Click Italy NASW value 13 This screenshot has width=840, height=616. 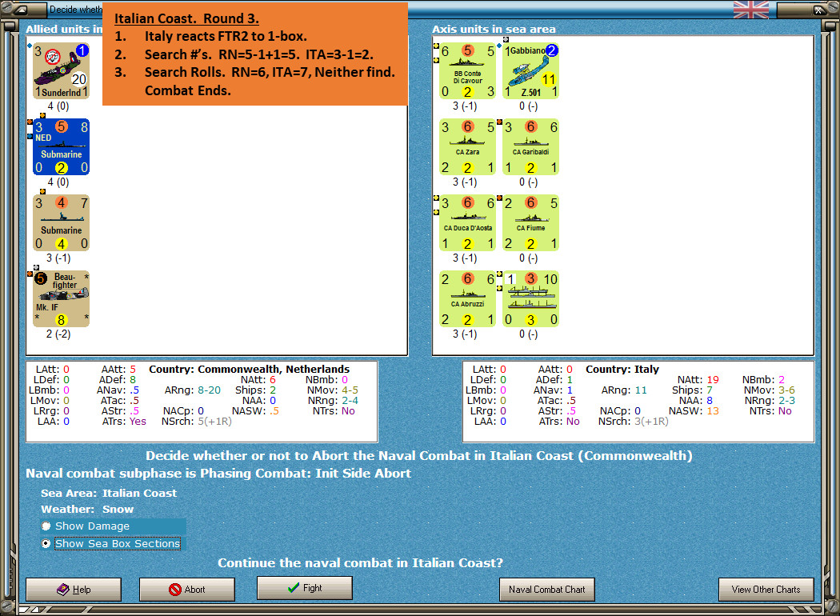pos(713,411)
